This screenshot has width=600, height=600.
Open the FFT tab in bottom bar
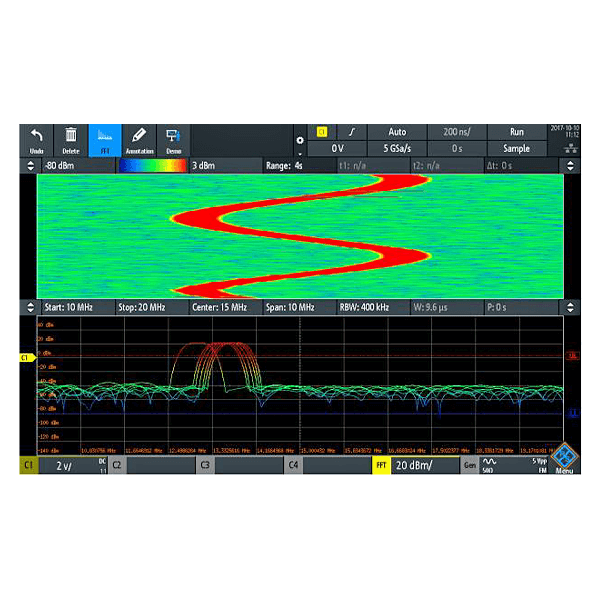pyautogui.click(x=381, y=465)
